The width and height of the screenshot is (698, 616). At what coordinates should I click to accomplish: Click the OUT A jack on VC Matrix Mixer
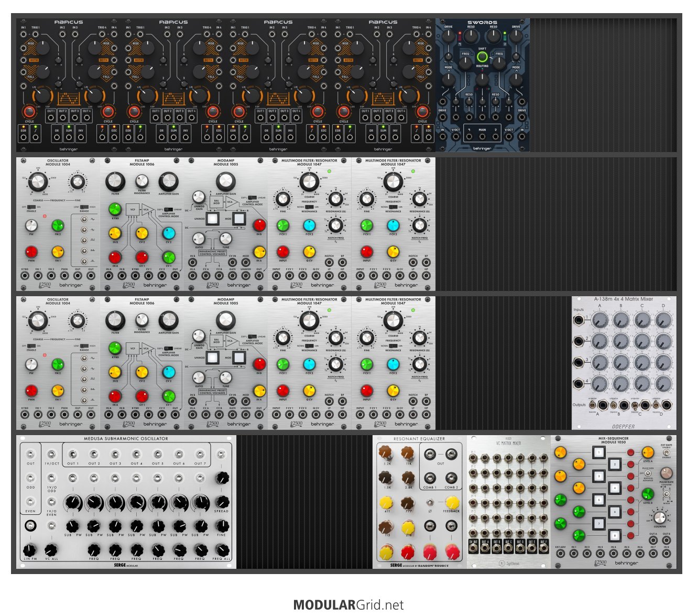(x=485, y=549)
